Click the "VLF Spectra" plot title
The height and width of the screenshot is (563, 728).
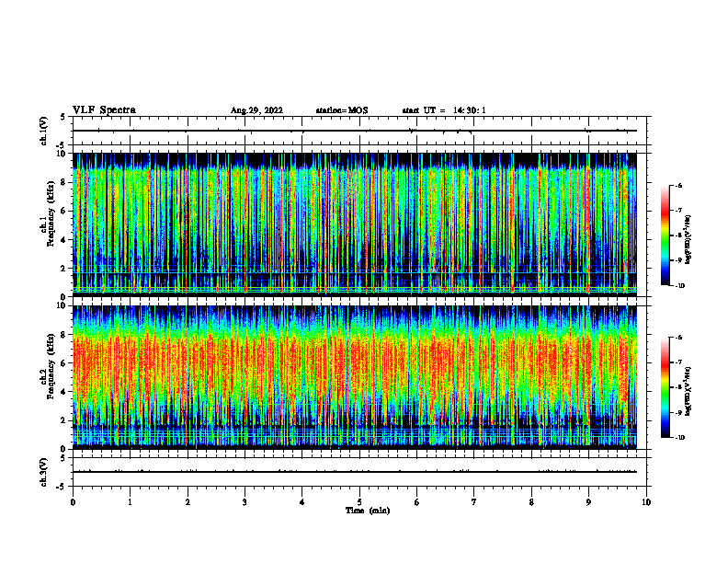[x=104, y=110]
